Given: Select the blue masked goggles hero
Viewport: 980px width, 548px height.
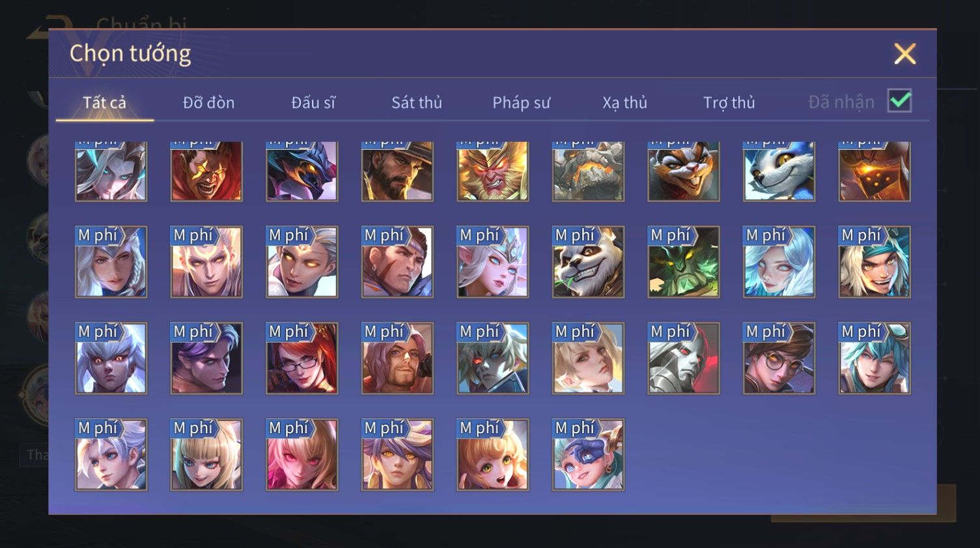Looking at the screenshot, I should tap(588, 455).
